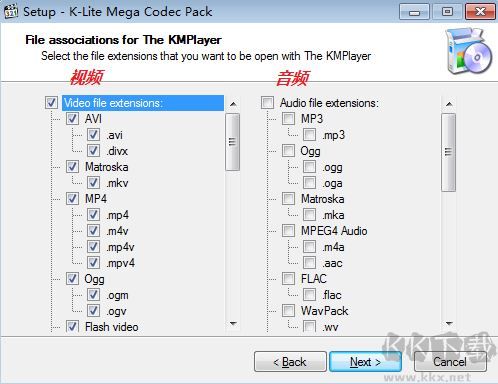Check the audio Matroska group checkbox
498x384 pixels.
point(288,199)
